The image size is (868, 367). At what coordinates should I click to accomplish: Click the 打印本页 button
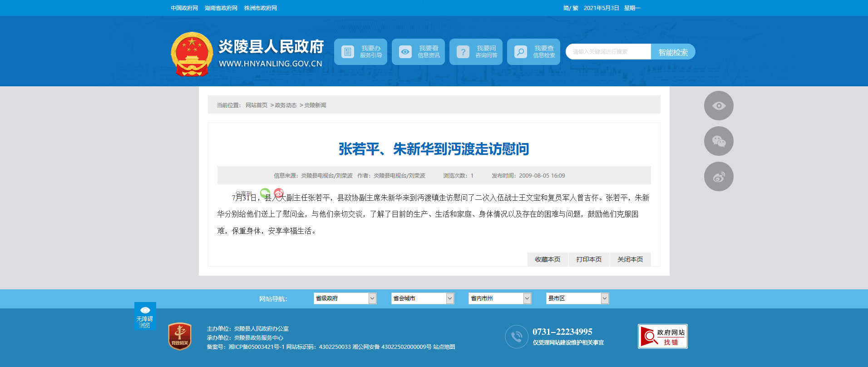[589, 259]
